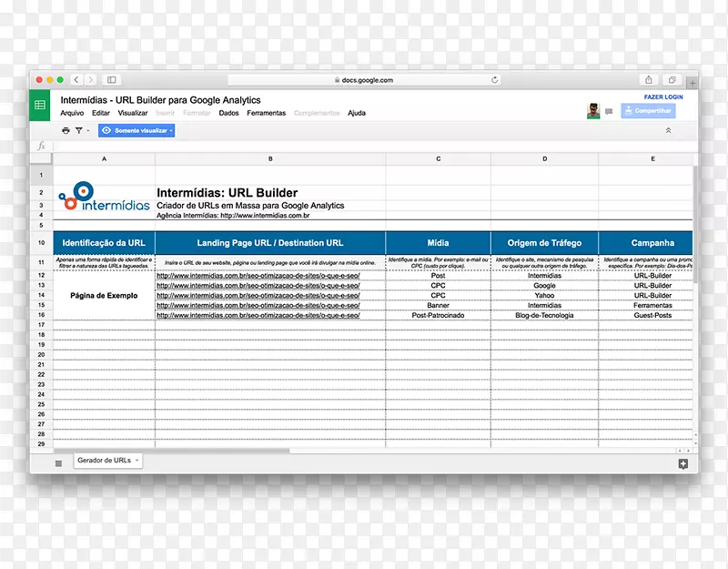
Task: Select the Página de Exemplo cell
Action: coord(104,295)
